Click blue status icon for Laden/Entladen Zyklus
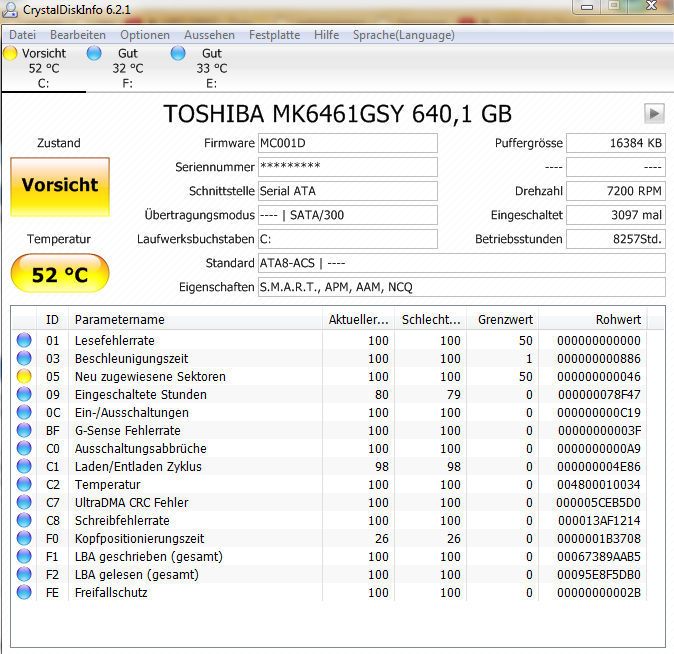Image resolution: width=674 pixels, height=654 pixels. pyautogui.click(x=24, y=467)
